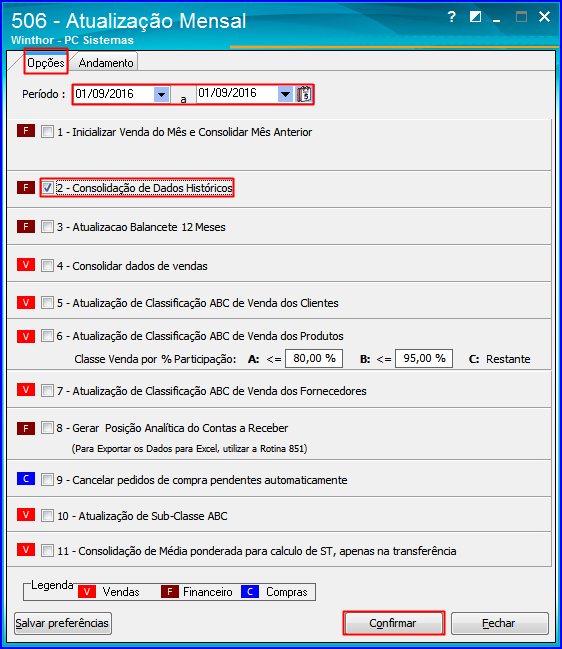The height and width of the screenshot is (649, 562).
Task: Open the calendar icon beside the period dates
Action: pos(304,94)
